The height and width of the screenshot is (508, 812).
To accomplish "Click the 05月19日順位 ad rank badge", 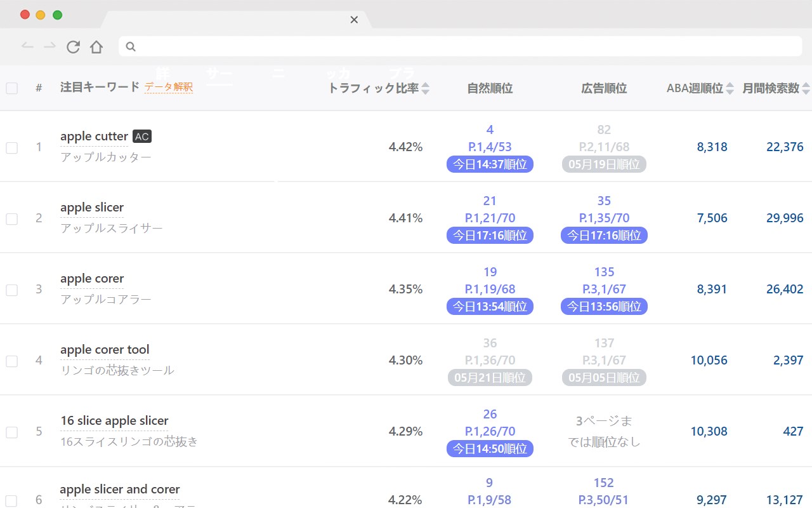I will click(604, 164).
